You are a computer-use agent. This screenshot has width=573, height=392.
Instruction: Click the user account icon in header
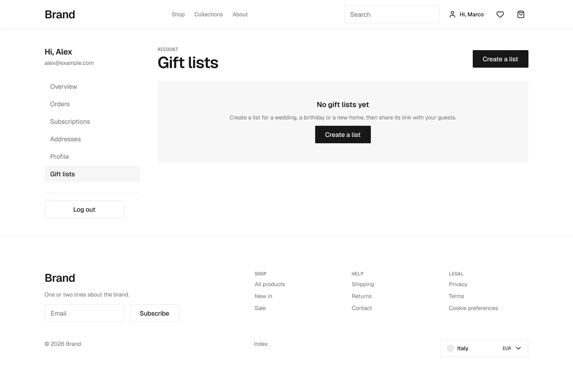pyautogui.click(x=452, y=14)
